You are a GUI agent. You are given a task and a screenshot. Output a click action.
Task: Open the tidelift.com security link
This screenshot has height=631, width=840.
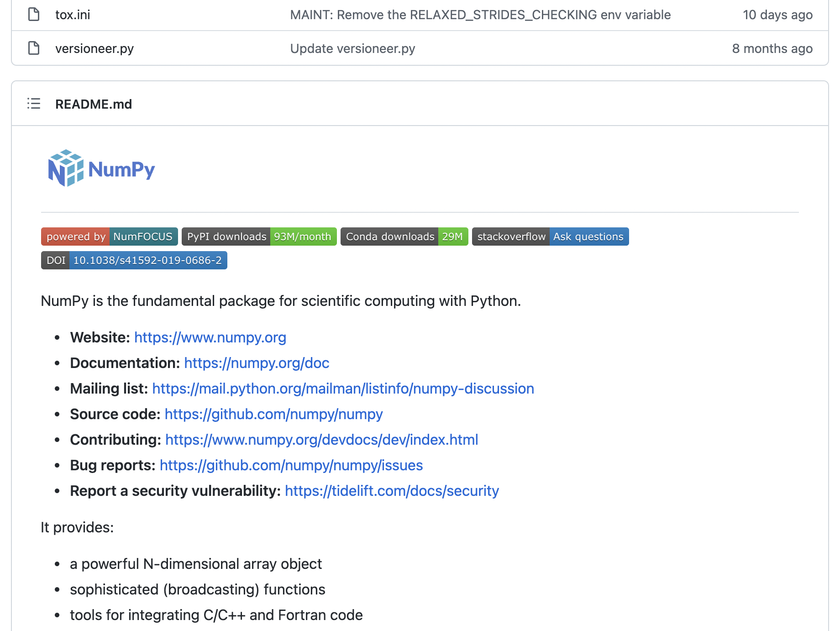[392, 491]
